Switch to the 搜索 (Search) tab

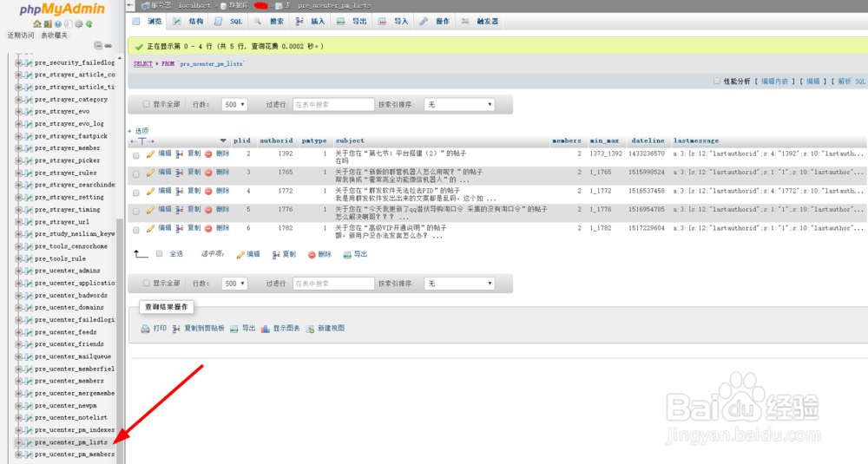point(269,22)
